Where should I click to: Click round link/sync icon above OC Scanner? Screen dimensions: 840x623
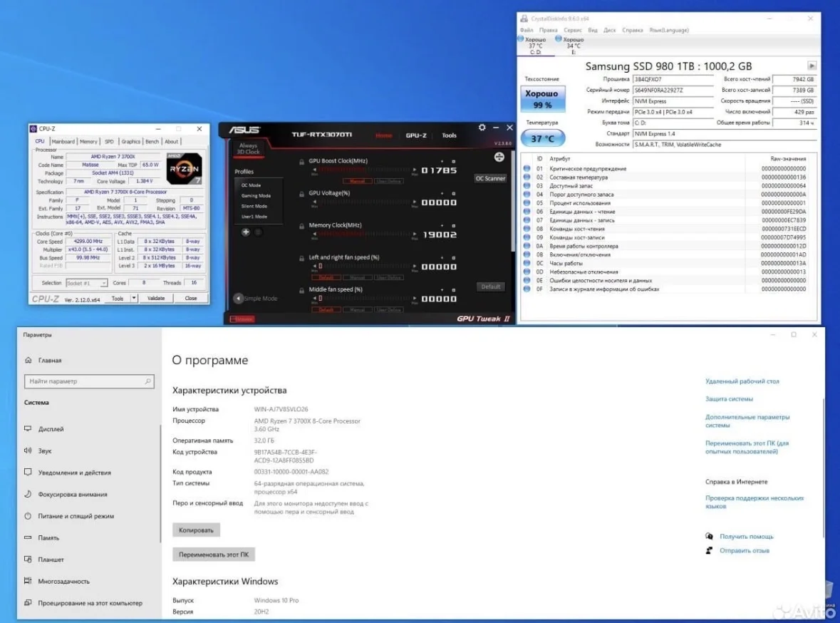[499, 157]
